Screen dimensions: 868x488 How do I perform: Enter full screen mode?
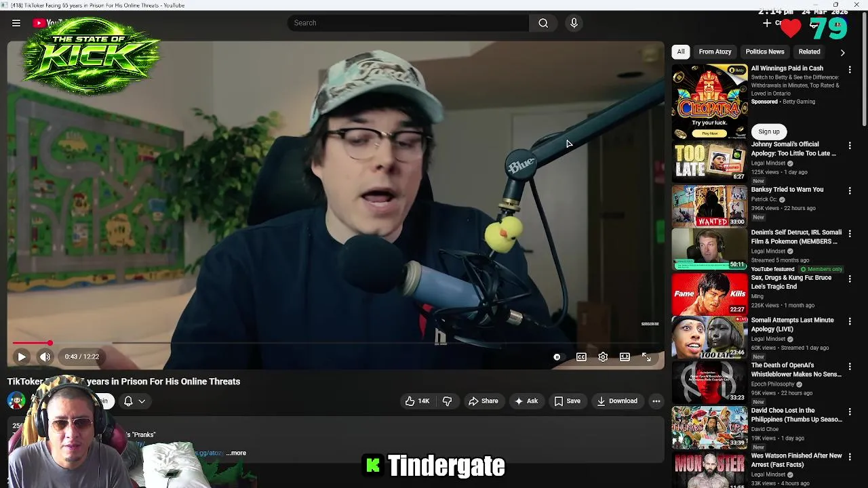point(646,357)
